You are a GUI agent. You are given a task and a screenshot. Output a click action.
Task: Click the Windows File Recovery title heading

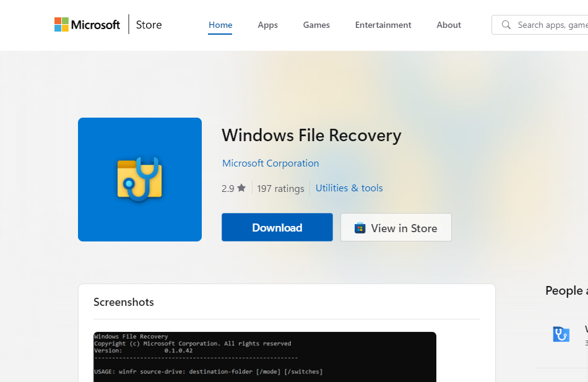311,136
